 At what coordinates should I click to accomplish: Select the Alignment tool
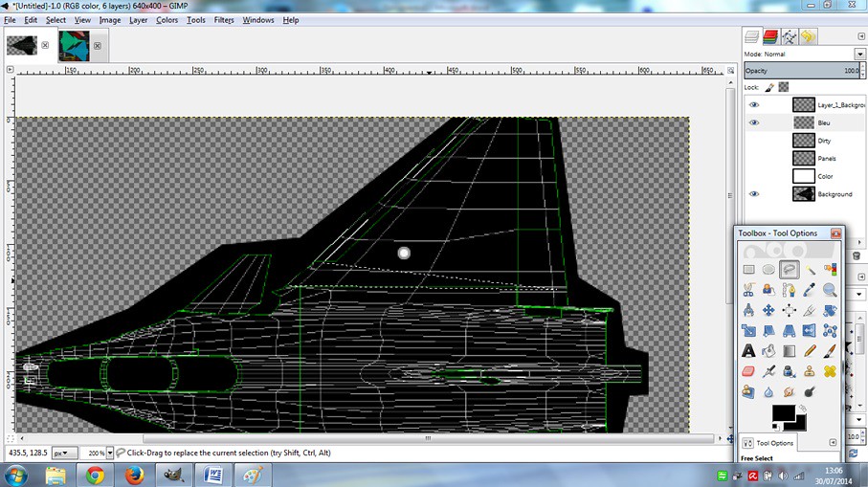789,310
